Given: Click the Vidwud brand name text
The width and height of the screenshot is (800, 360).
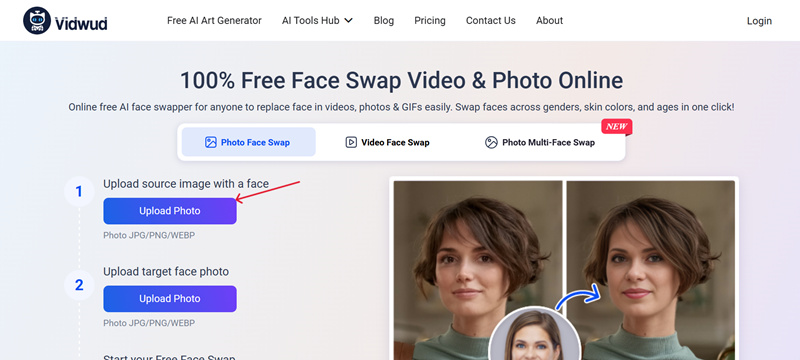Looking at the screenshot, I should 81,23.
